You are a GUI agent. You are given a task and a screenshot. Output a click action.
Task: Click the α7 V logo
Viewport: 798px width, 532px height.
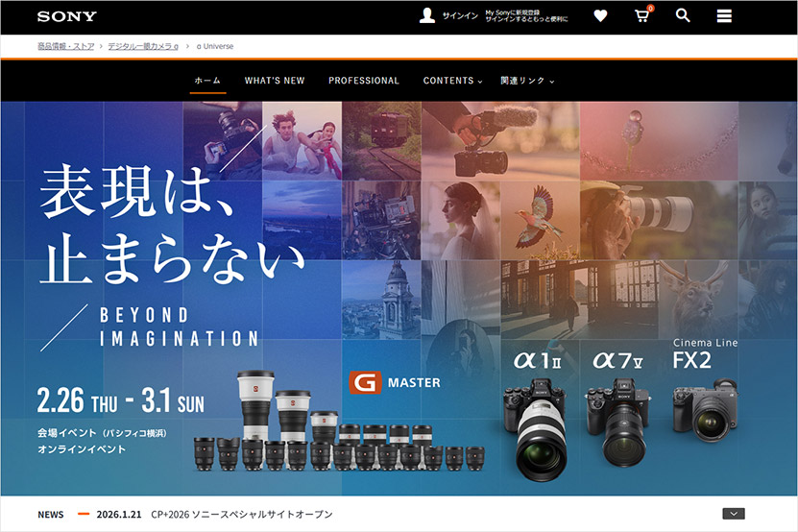(x=617, y=360)
